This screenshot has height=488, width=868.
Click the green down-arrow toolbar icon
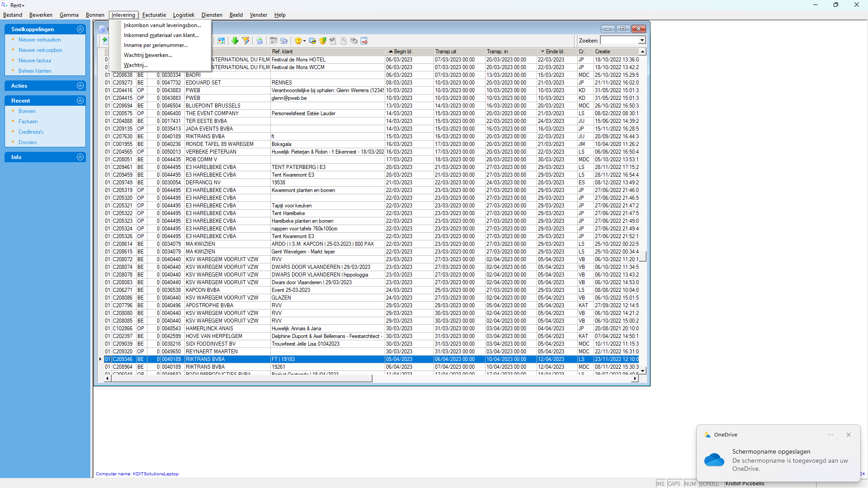click(235, 41)
